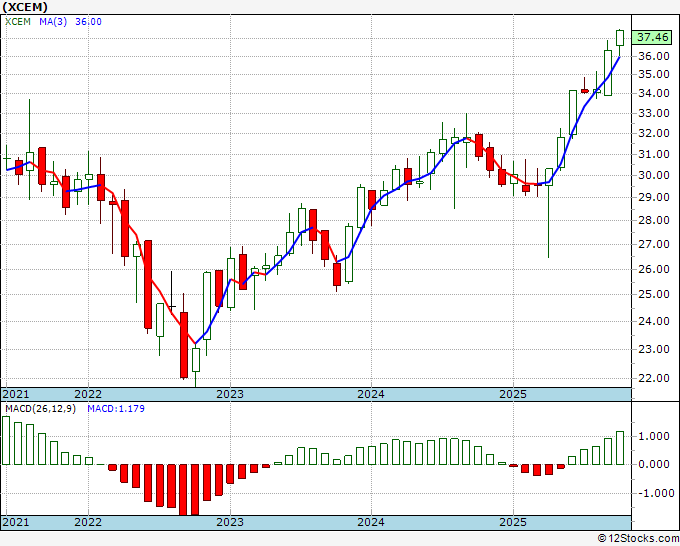The image size is (680, 546).
Task: Click the 28.00 price axis label
Action: coord(654,220)
